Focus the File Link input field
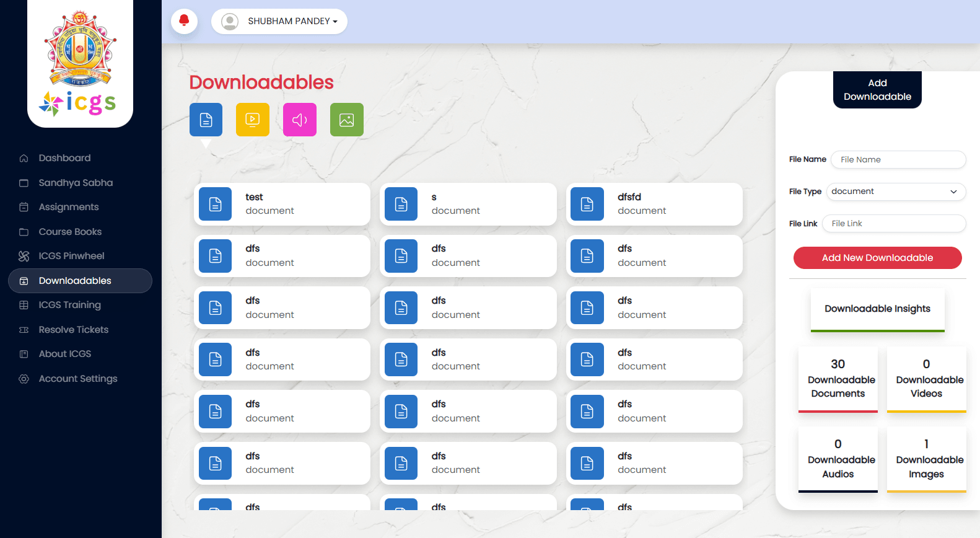Image resolution: width=980 pixels, height=538 pixels. point(894,224)
